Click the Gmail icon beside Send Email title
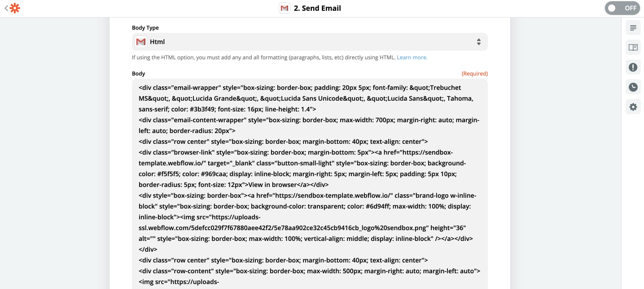Screen dimensions: 644x289 [284, 8]
